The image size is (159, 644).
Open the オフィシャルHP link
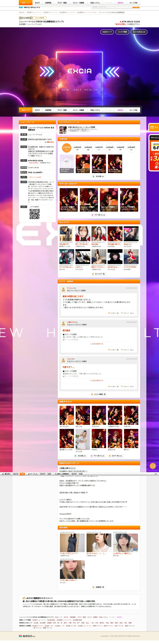tap(35, 177)
